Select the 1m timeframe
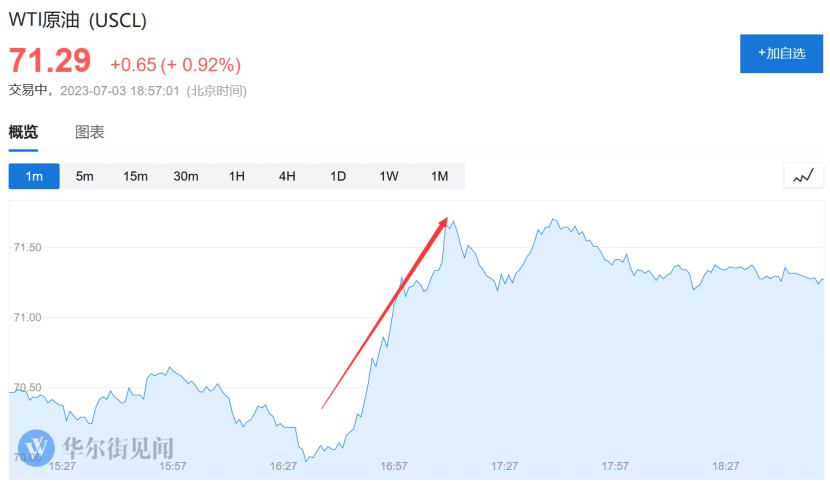Screen dimensions: 830x489 [x=34, y=176]
